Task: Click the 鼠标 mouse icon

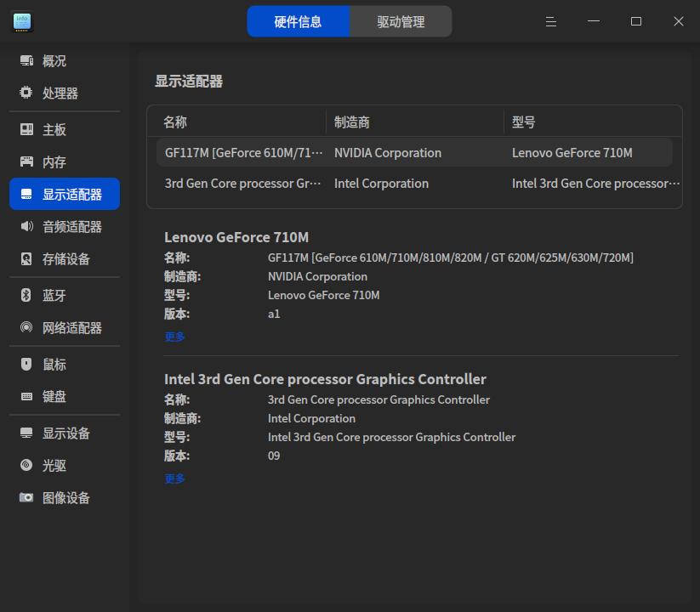Action: (26, 364)
